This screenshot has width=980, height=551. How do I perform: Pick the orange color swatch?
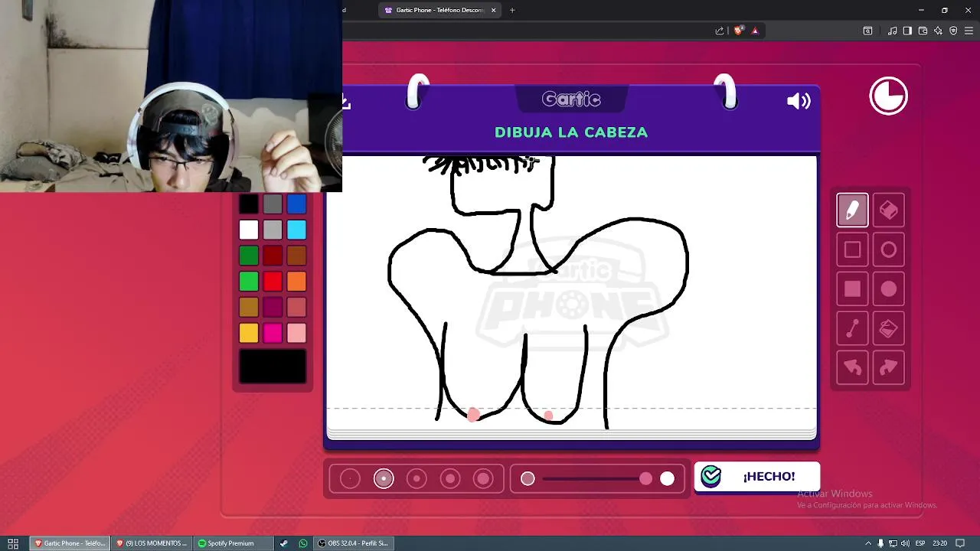(296, 282)
